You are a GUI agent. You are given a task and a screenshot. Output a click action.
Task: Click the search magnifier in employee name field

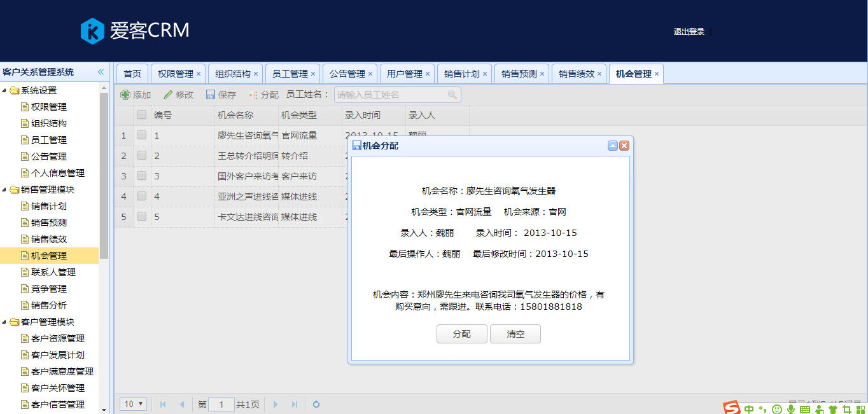point(452,95)
